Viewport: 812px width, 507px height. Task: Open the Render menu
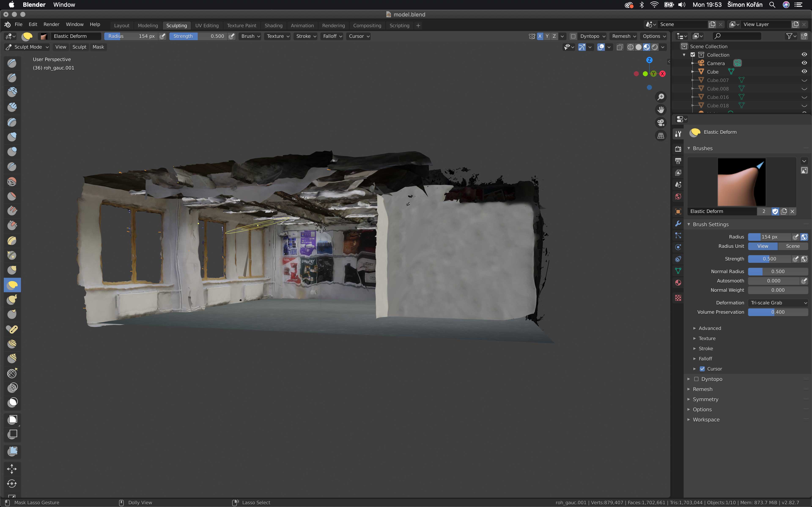[51, 25]
